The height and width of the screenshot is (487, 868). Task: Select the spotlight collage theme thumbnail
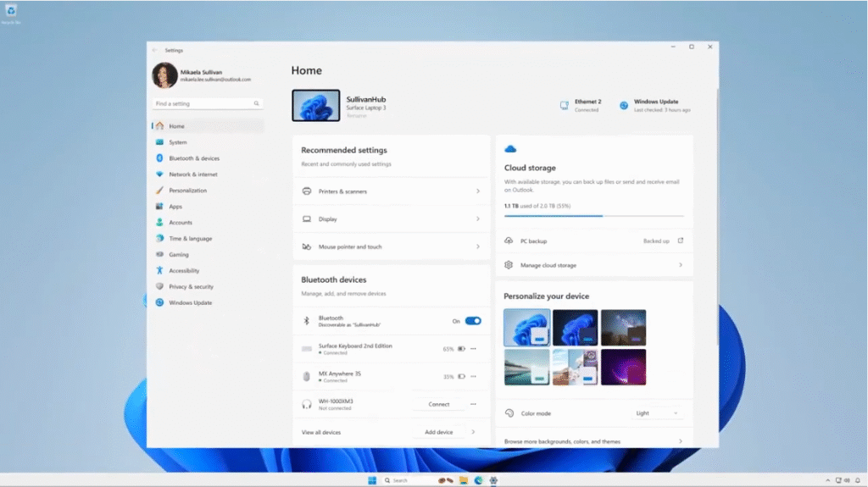[576, 367]
